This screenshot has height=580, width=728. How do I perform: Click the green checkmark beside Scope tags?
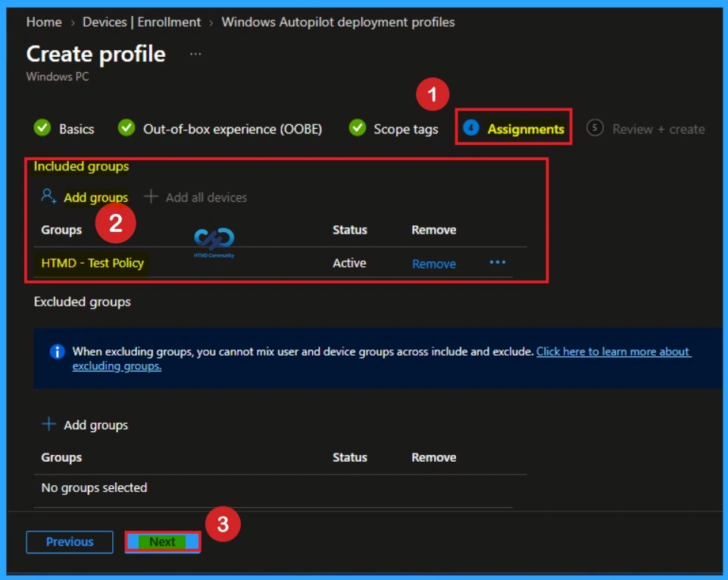(x=357, y=127)
